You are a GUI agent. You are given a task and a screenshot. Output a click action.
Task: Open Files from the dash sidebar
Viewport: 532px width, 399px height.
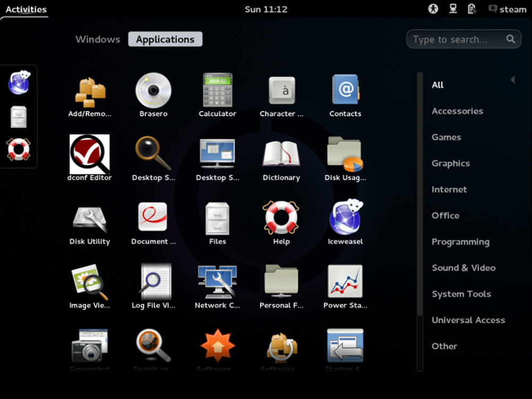(x=19, y=117)
